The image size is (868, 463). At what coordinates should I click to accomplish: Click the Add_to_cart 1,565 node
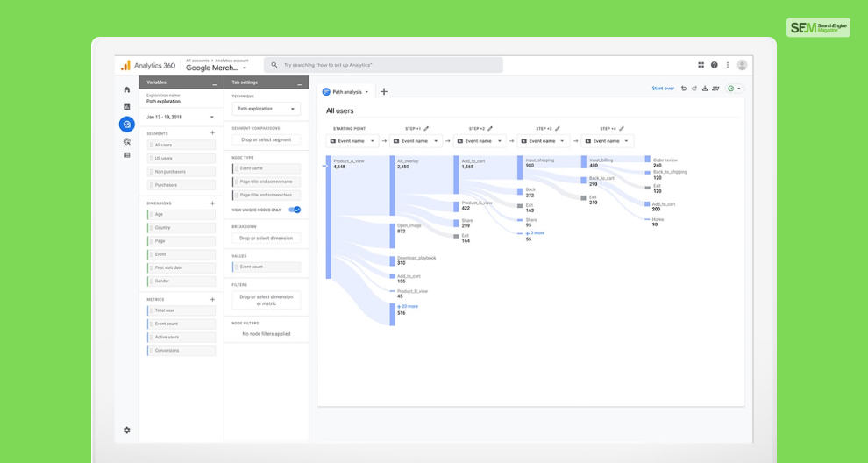[x=456, y=175]
